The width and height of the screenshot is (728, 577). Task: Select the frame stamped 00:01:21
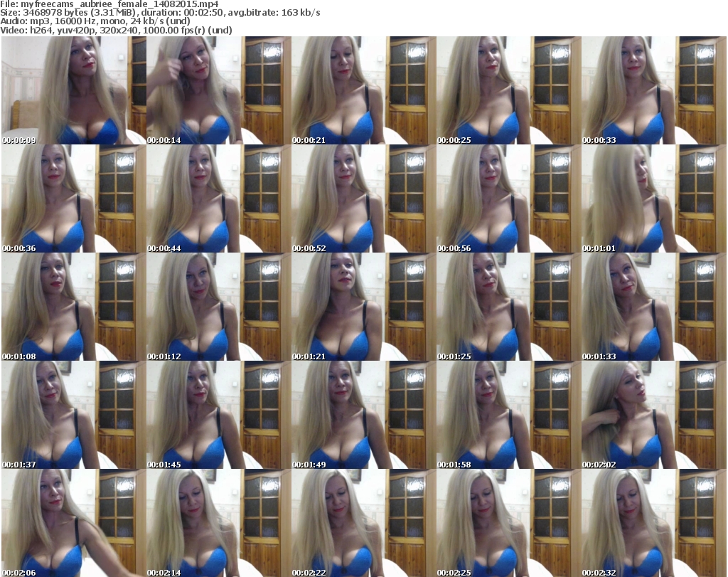[363, 307]
